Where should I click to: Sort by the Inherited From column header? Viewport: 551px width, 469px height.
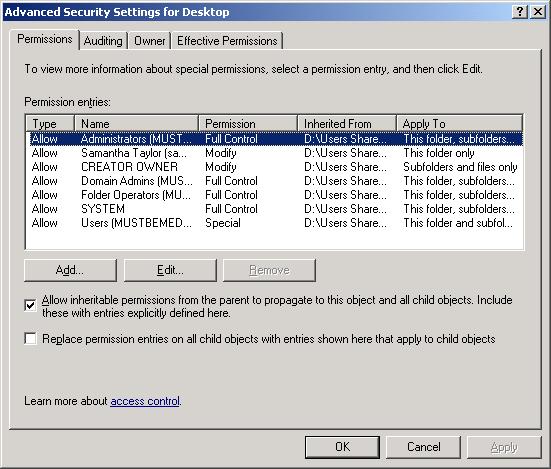click(x=347, y=124)
